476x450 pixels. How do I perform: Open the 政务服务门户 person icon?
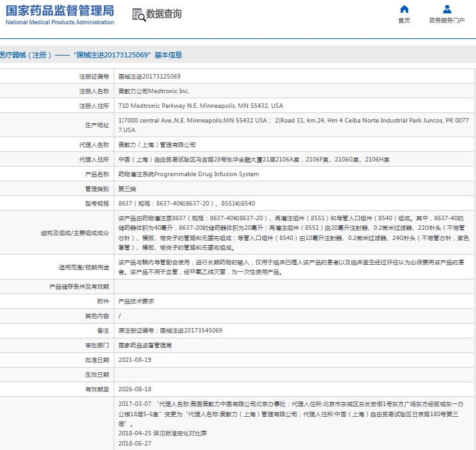[x=447, y=9]
